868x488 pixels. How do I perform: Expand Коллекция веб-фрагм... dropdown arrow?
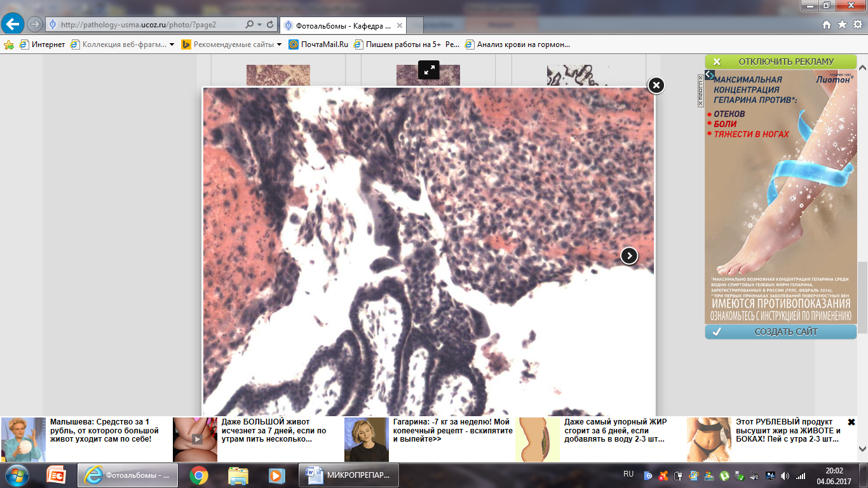(172, 44)
